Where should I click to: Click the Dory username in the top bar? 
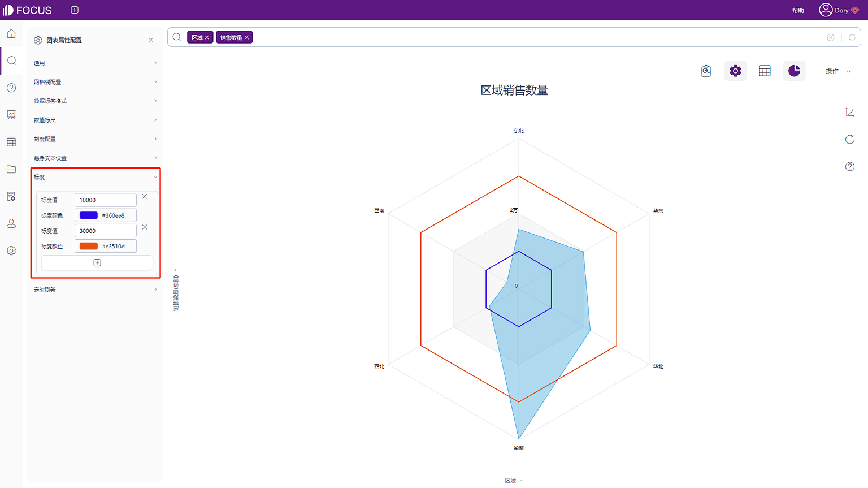[x=841, y=10]
